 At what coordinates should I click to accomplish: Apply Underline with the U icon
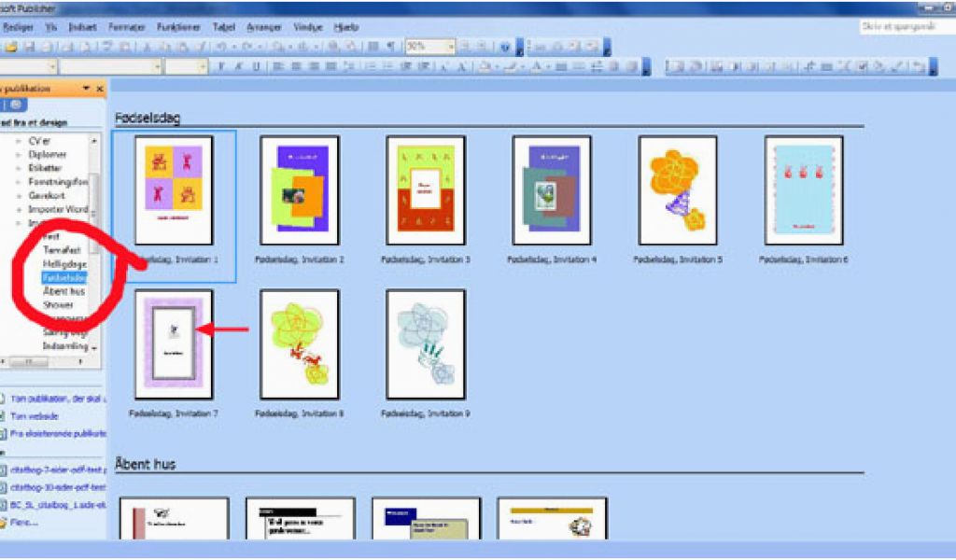[x=256, y=66]
